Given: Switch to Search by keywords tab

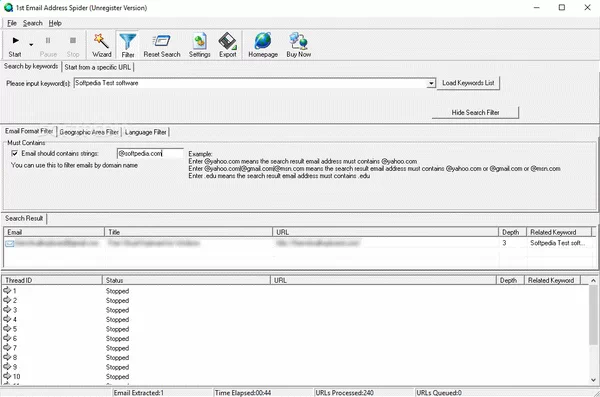Looking at the screenshot, I should point(31,66).
